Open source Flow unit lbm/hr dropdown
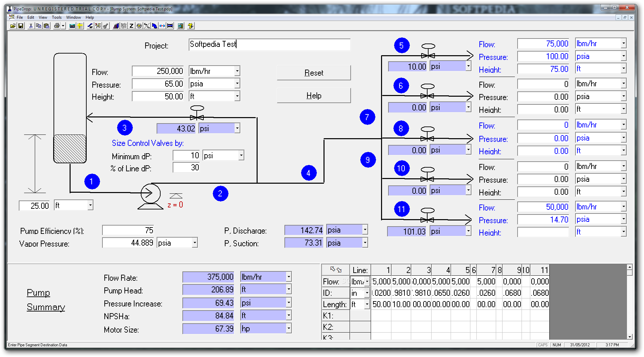644x357 pixels. (x=237, y=71)
